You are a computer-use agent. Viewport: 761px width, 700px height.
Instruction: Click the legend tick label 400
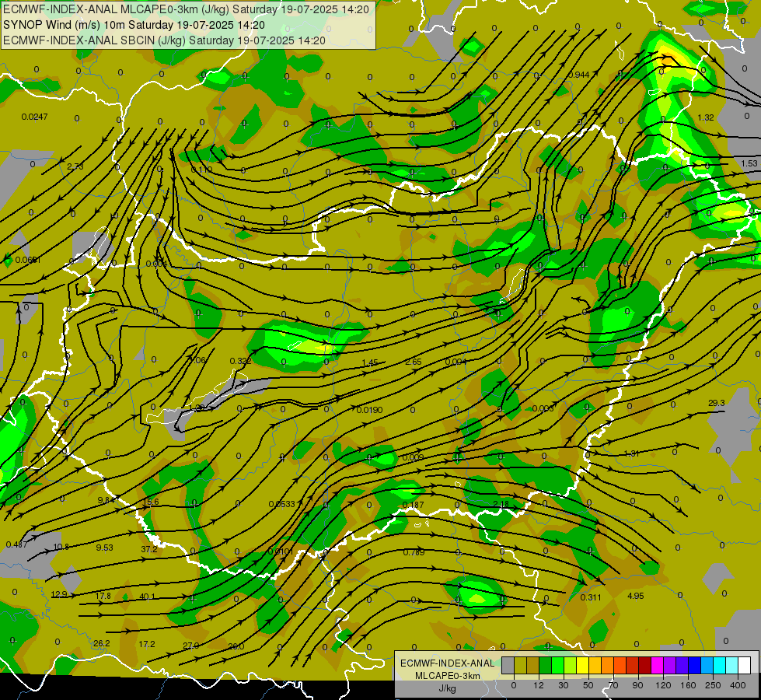point(738,685)
